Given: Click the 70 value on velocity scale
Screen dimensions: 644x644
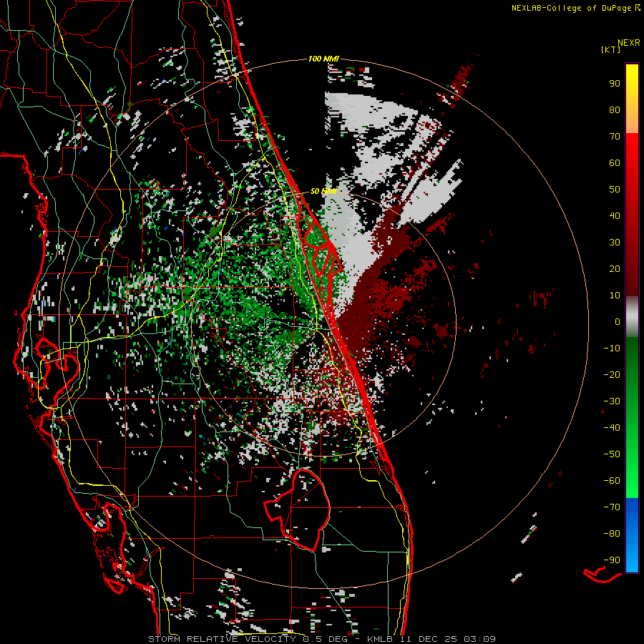Looking at the screenshot, I should (615, 137).
